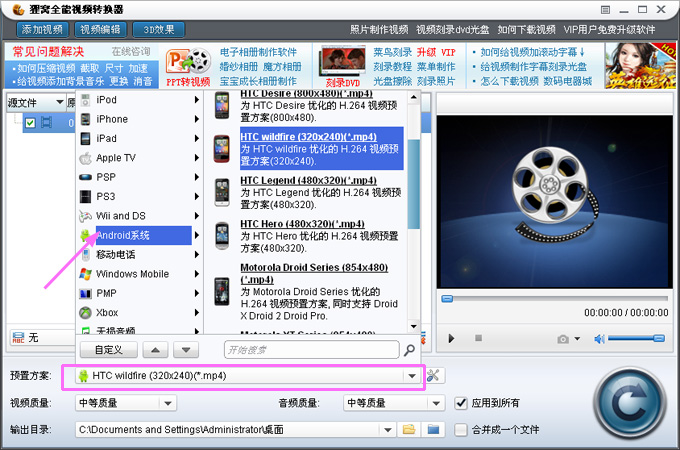
Task: Open the 电子相册制作软件 link
Action: pos(258,52)
